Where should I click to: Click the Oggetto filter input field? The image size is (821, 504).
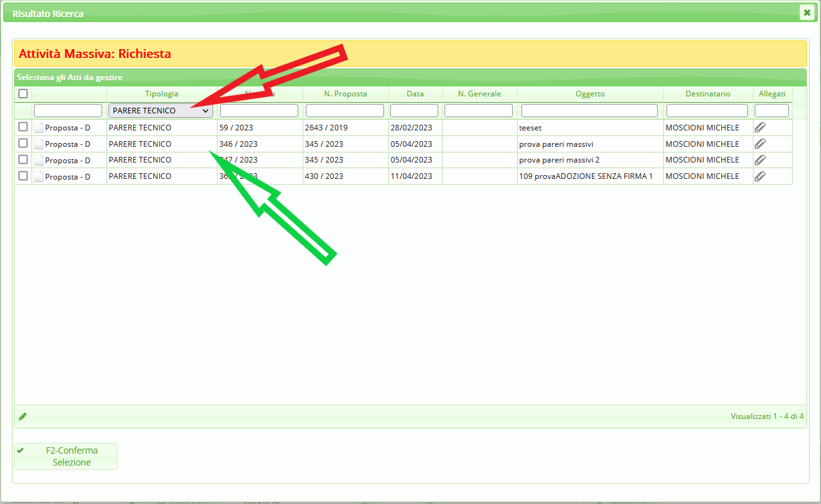click(590, 111)
